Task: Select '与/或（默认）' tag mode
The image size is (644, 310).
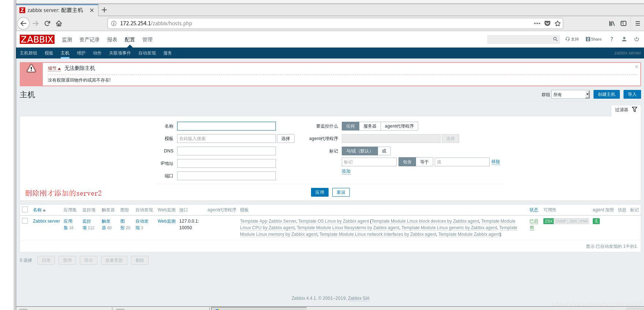Action: 360,151
